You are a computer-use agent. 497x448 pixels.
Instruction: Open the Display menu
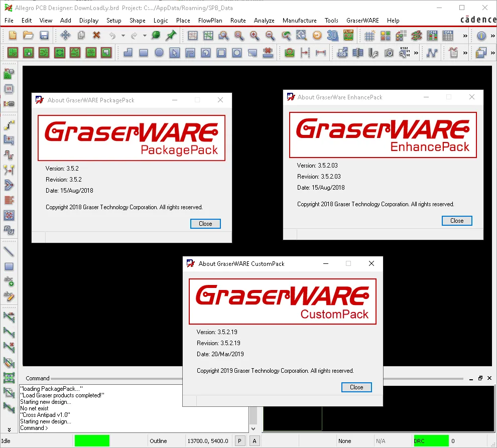(89, 20)
